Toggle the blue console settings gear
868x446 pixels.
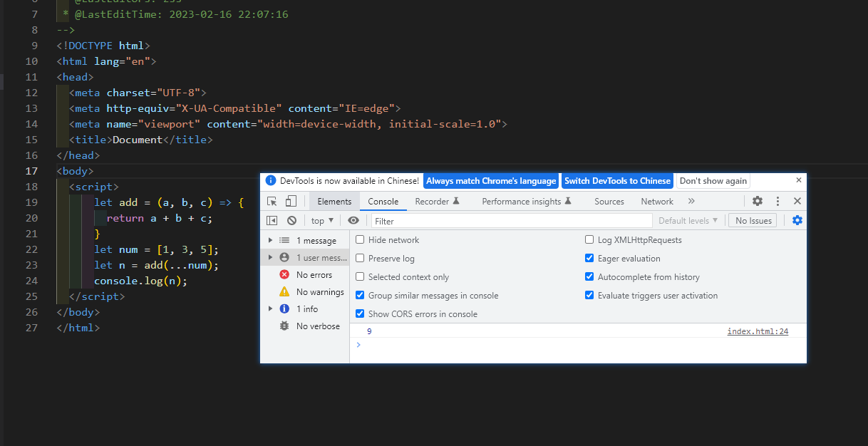tap(797, 221)
